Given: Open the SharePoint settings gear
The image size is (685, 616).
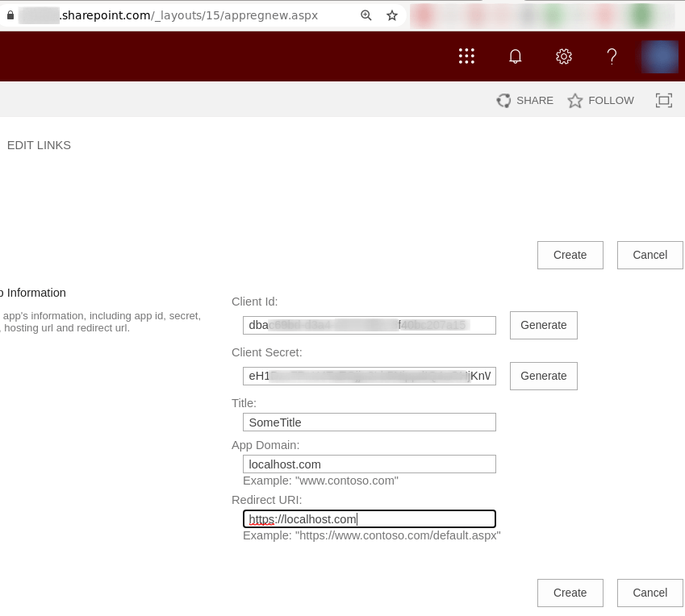Looking at the screenshot, I should (x=563, y=56).
